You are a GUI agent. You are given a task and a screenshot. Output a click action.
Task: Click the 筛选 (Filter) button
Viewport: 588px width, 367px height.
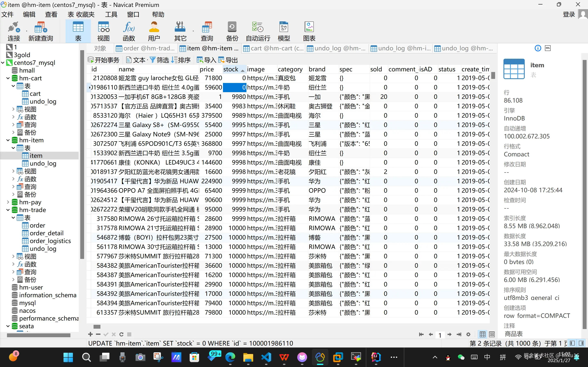(x=159, y=60)
